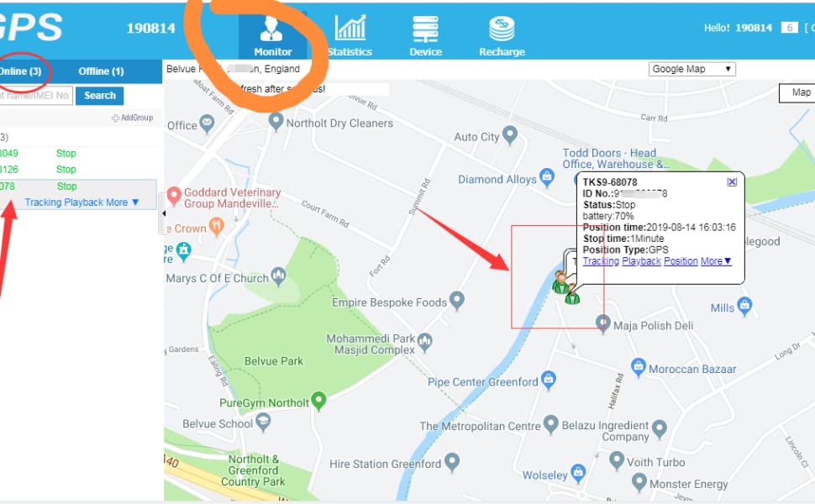Expand the More dropdown in info popup
Viewport: 815px width, 504px height.
click(x=716, y=261)
